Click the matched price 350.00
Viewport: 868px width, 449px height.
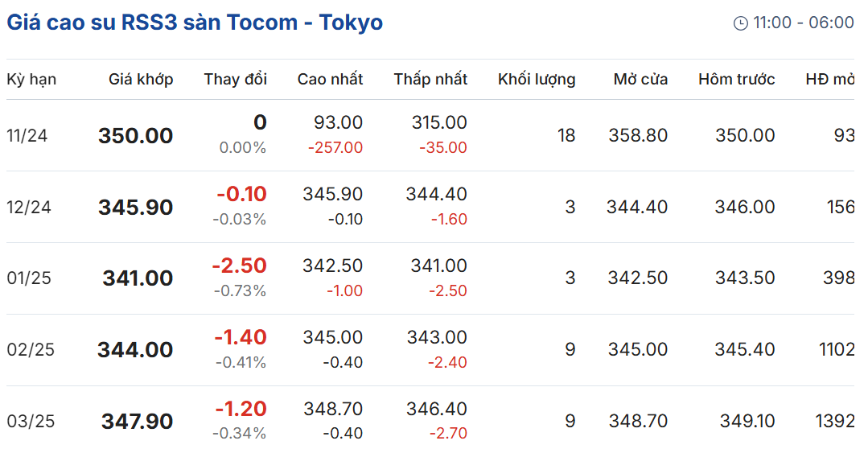pyautogui.click(x=136, y=136)
